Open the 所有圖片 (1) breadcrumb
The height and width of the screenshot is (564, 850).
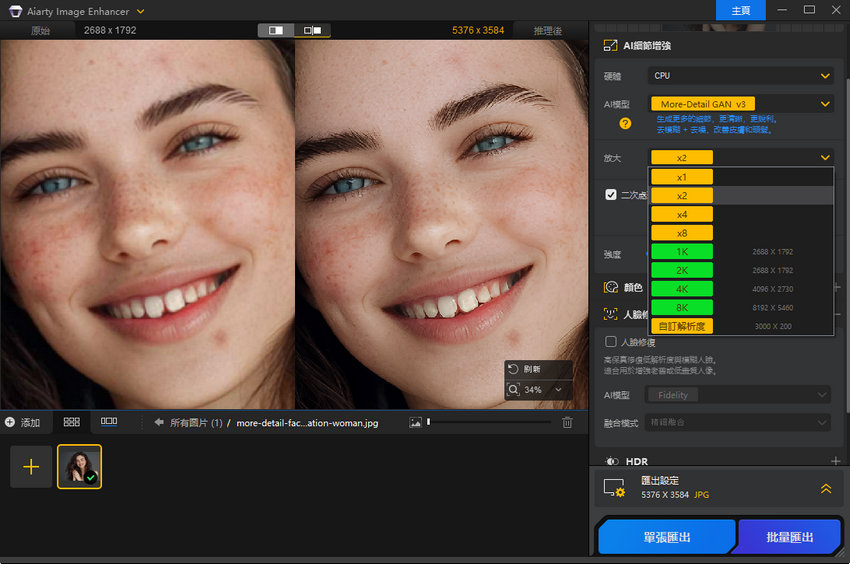tap(196, 422)
